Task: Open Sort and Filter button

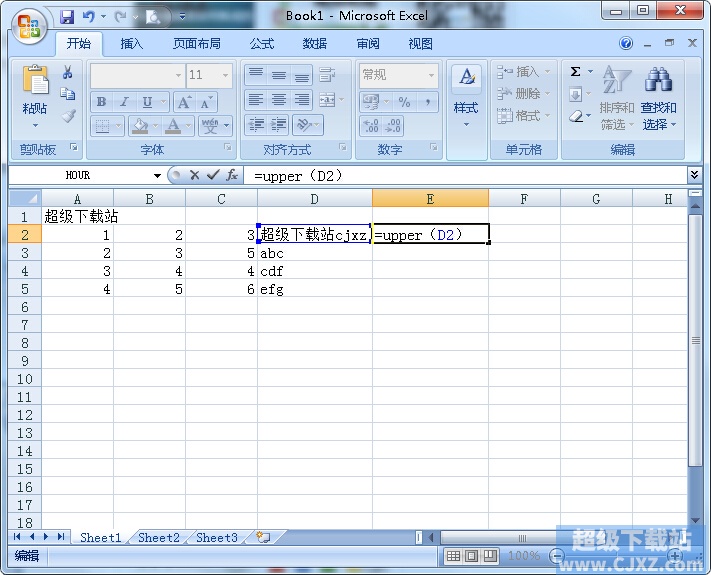Action: [x=617, y=98]
